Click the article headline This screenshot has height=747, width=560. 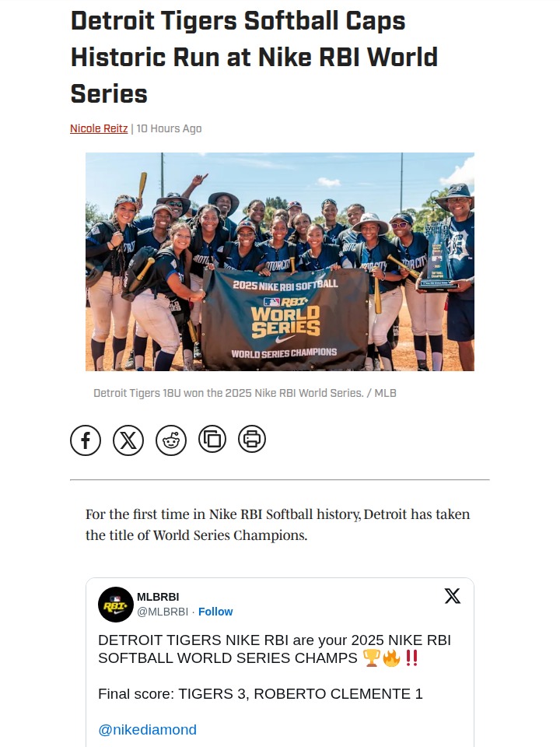[254, 57]
